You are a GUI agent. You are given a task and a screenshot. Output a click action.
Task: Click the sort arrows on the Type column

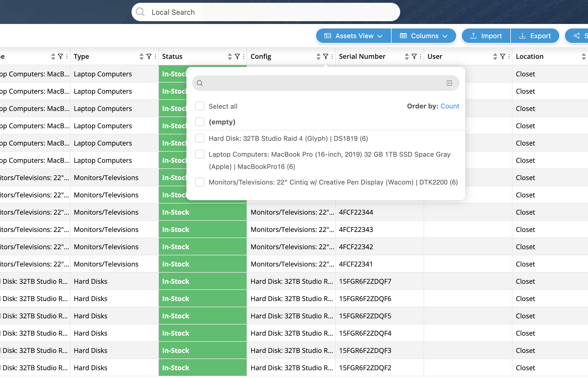(x=141, y=56)
